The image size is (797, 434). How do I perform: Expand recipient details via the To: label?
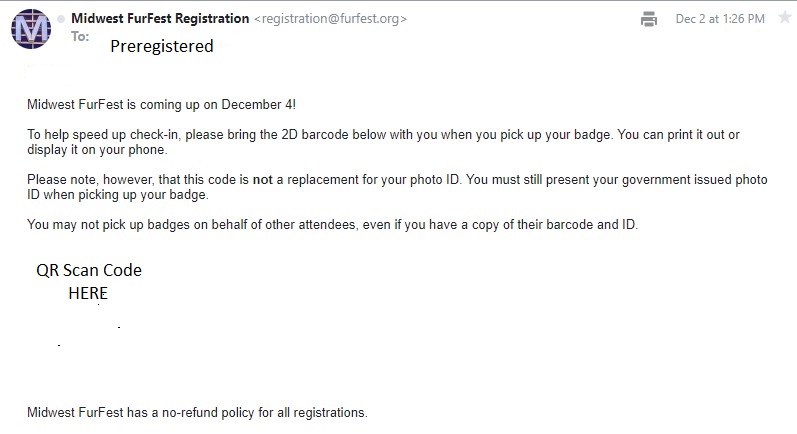[x=81, y=35]
